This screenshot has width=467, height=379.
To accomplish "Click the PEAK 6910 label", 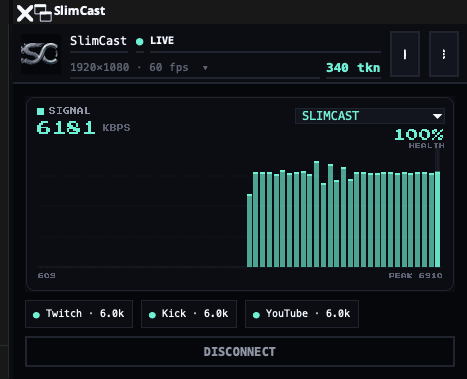I will [415, 276].
